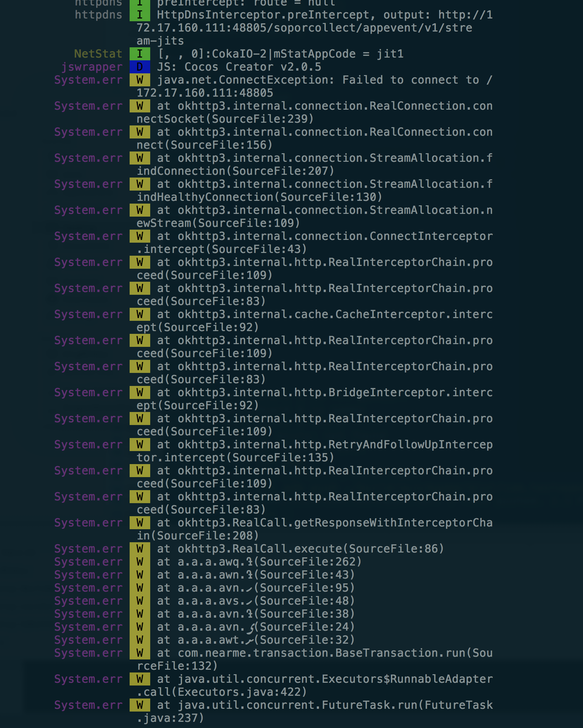Click the jswrapper log tag
The width and height of the screenshot is (583, 728).
tap(92, 67)
